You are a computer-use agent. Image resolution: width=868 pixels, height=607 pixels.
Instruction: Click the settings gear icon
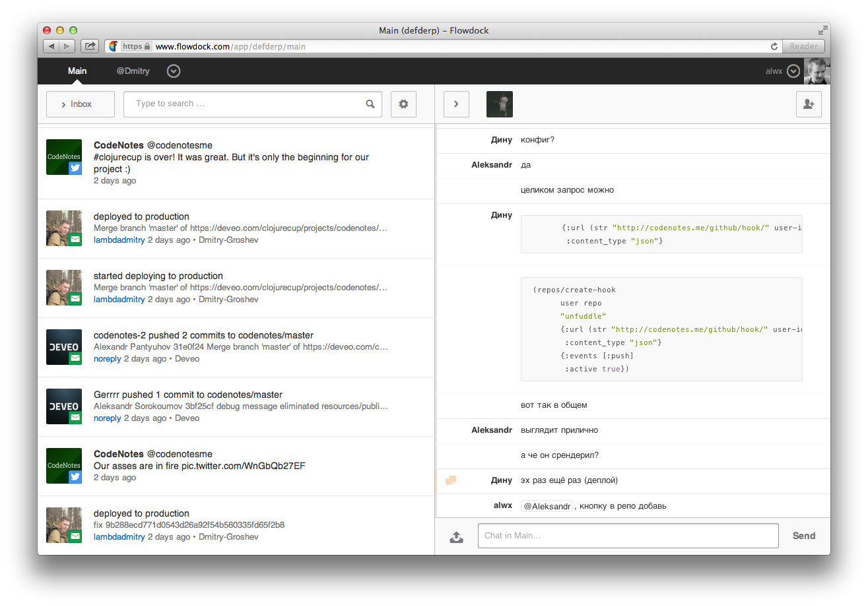tap(404, 104)
